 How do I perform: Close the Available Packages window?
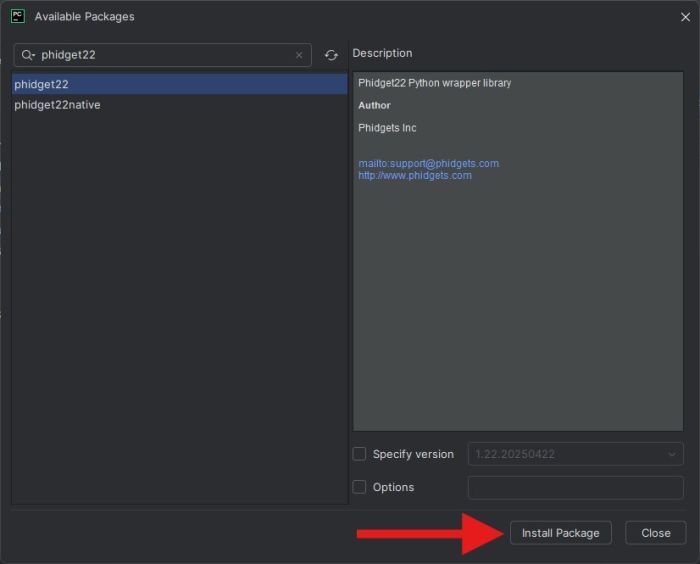click(x=684, y=16)
